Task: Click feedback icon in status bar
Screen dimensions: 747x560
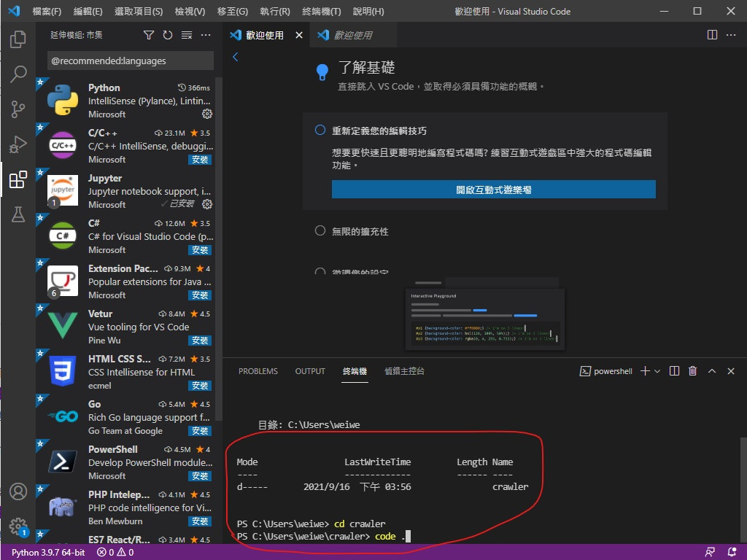Action: tap(710, 553)
